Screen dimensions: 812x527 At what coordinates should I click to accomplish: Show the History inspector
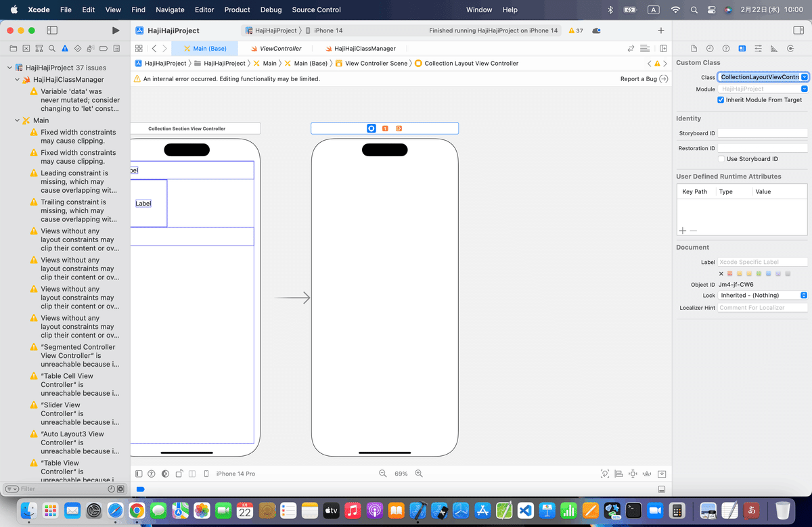pos(710,49)
